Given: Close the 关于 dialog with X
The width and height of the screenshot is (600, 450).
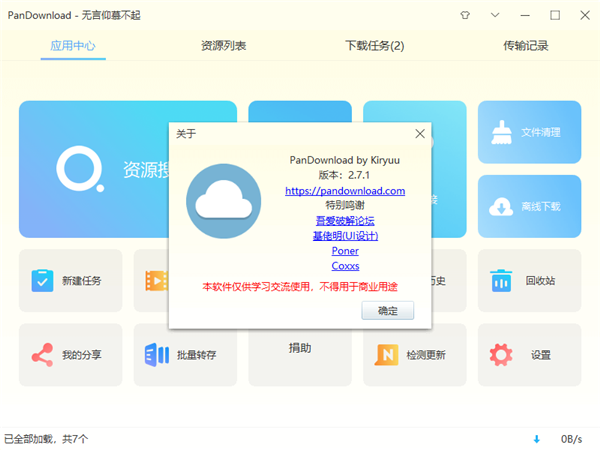Looking at the screenshot, I should tap(420, 134).
